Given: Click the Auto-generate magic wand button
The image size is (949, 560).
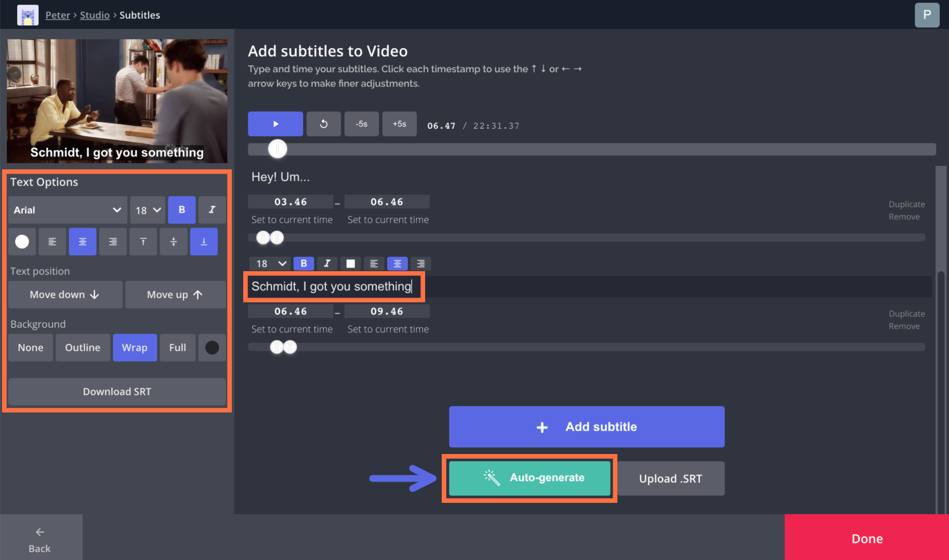Looking at the screenshot, I should click(529, 478).
